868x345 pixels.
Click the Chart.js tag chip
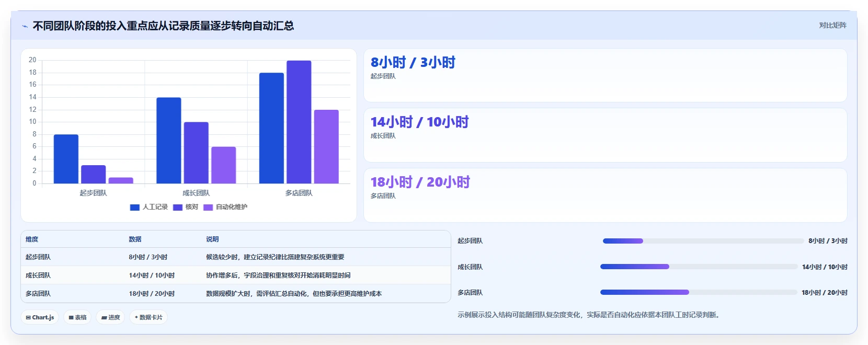pos(40,317)
